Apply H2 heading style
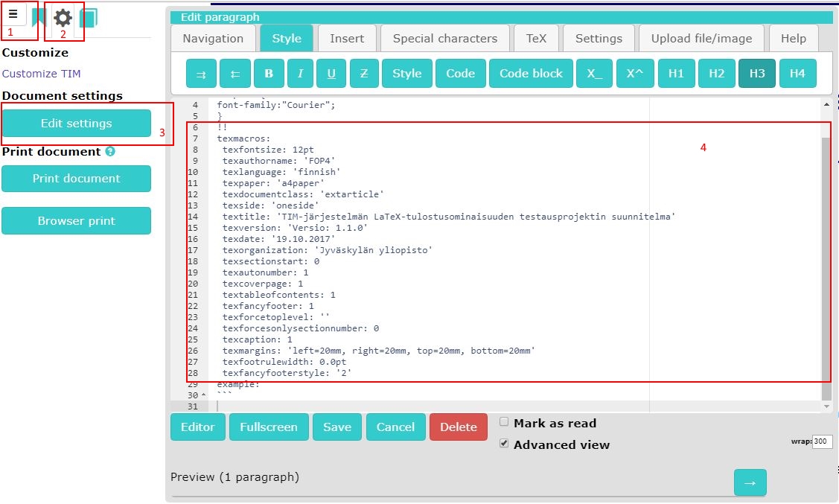 click(x=716, y=73)
